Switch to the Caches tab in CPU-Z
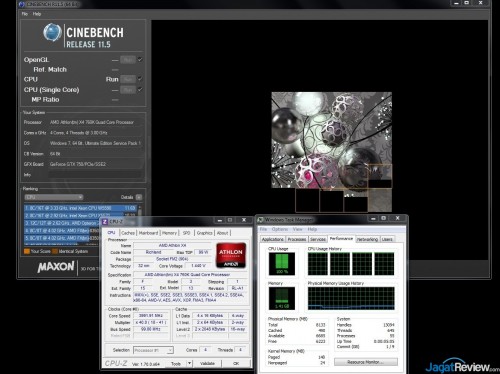Image resolution: width=500 pixels, height=374 pixels. coord(128,233)
